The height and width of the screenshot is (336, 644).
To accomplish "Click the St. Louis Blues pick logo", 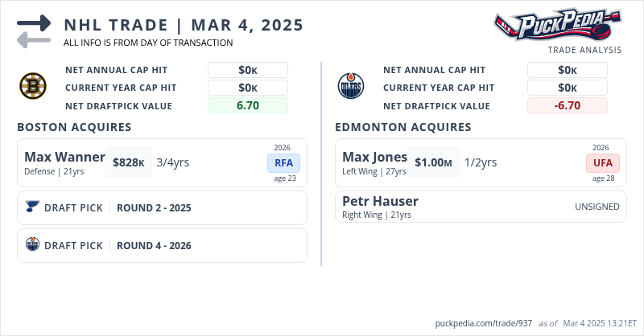I will [32, 207].
